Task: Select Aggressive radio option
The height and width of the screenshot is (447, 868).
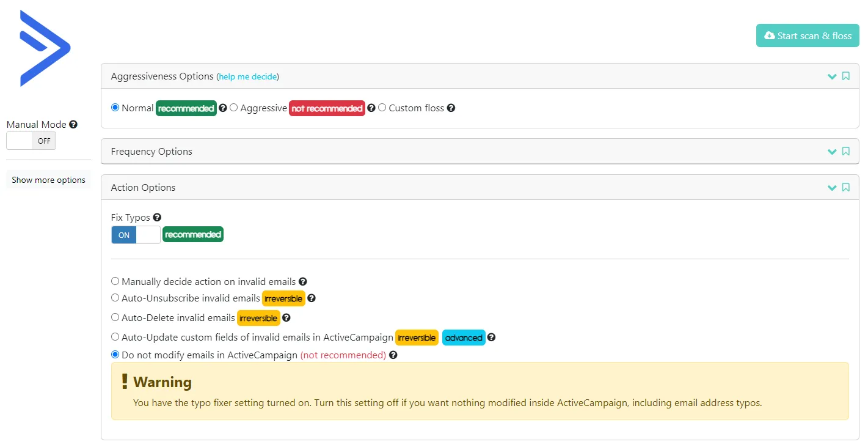Action: [233, 108]
